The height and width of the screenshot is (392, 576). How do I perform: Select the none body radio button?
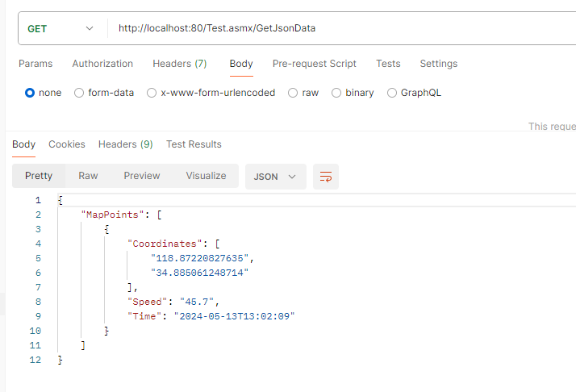(30, 93)
